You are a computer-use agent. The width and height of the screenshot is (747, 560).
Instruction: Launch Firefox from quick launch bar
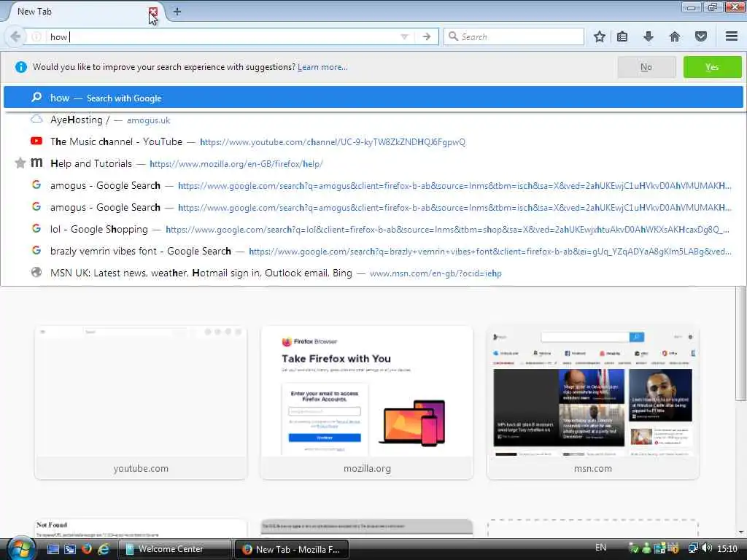pyautogui.click(x=86, y=549)
